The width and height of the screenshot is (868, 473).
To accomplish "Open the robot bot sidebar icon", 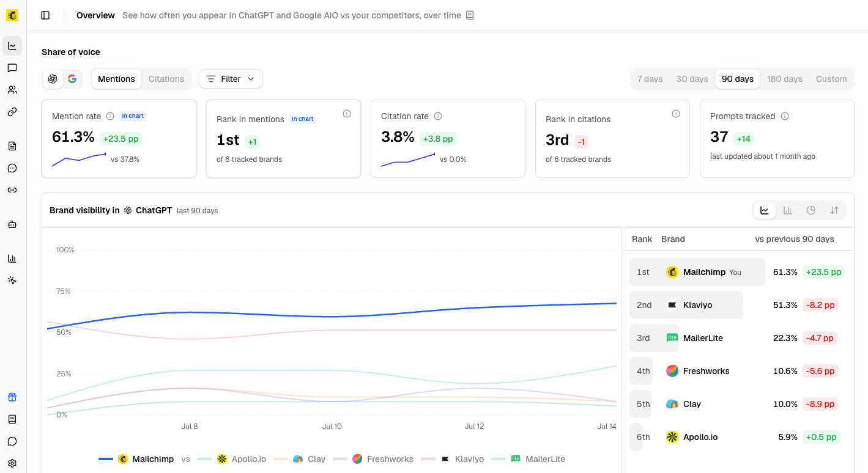I will [12, 224].
